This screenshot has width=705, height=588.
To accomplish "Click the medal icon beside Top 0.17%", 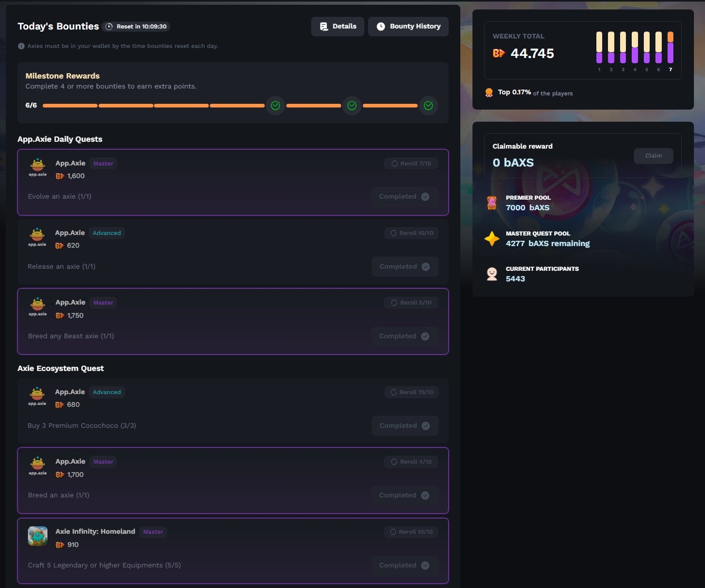I will pyautogui.click(x=489, y=93).
